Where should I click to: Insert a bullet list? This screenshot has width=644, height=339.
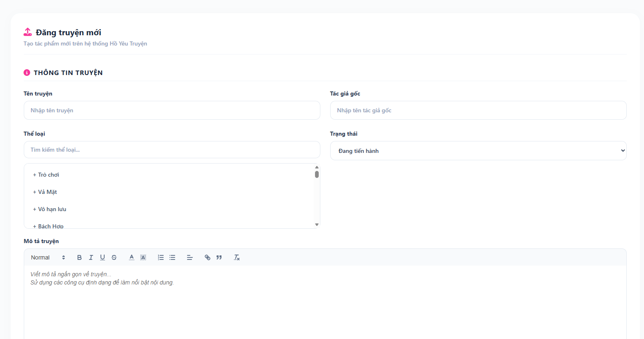click(x=172, y=257)
